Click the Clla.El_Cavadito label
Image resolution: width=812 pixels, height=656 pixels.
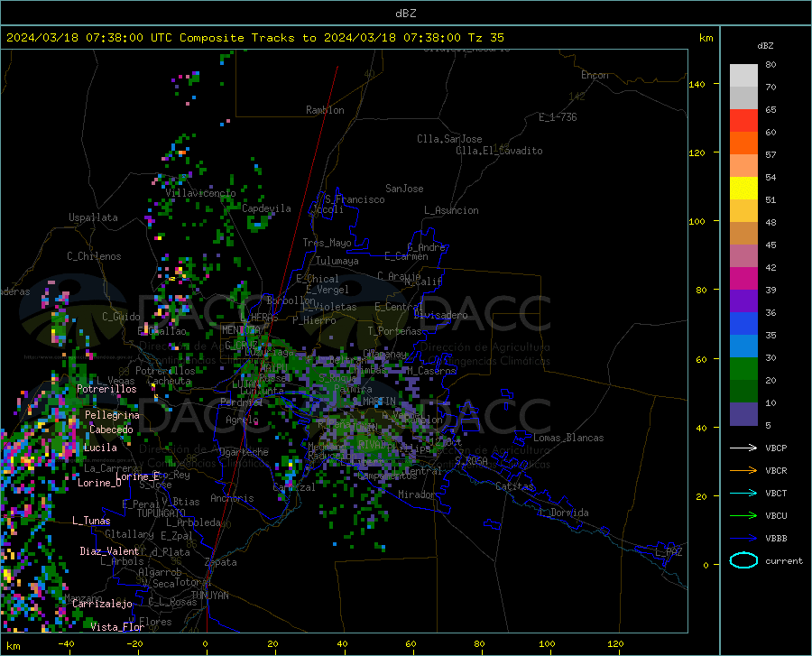(x=499, y=151)
